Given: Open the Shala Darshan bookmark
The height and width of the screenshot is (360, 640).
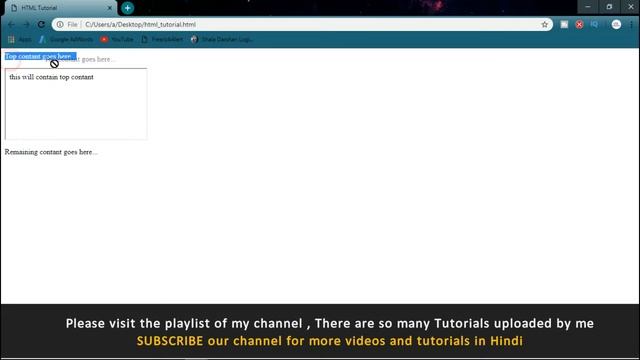Looking at the screenshot, I should coord(222,39).
